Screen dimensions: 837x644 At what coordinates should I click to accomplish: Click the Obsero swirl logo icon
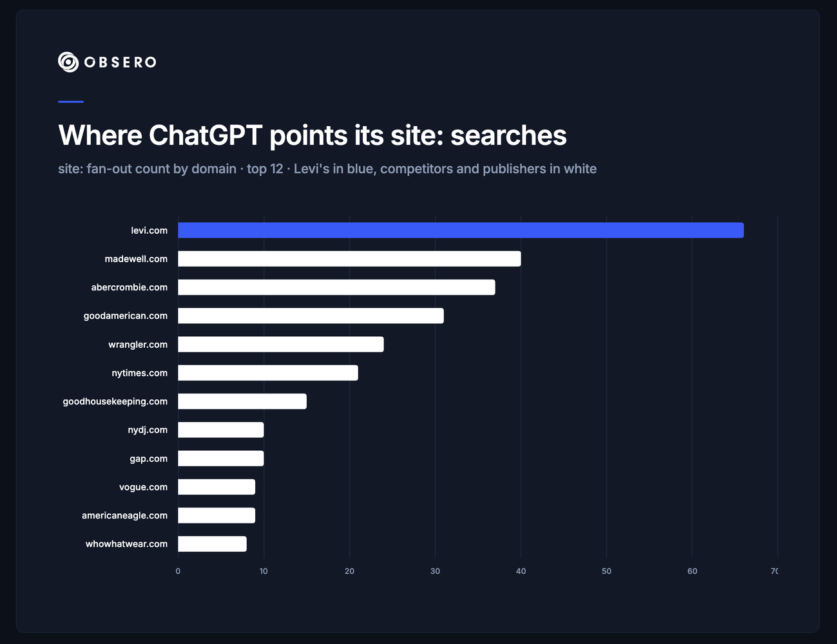[x=68, y=62]
